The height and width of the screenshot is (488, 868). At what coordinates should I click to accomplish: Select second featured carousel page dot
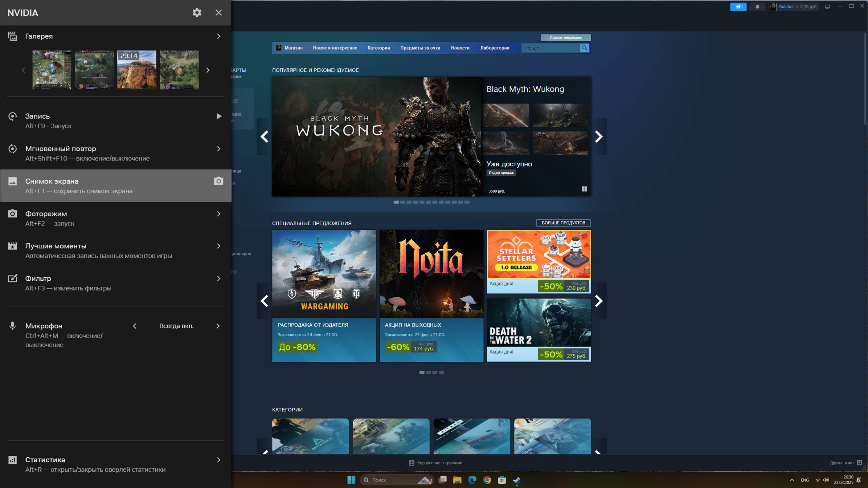tap(402, 202)
